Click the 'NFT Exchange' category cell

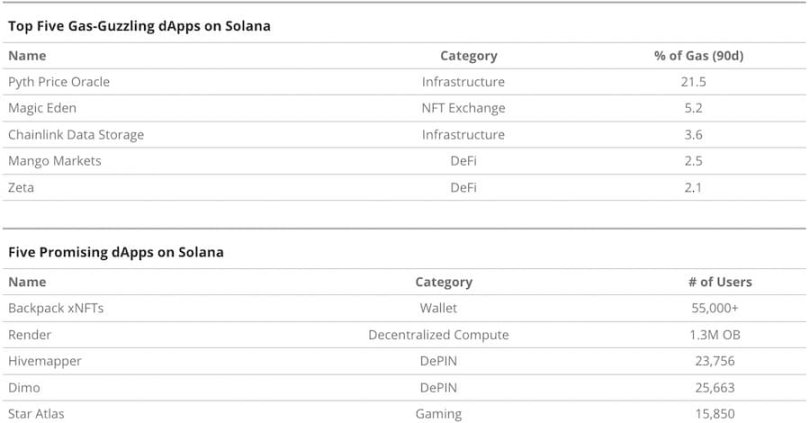point(463,108)
